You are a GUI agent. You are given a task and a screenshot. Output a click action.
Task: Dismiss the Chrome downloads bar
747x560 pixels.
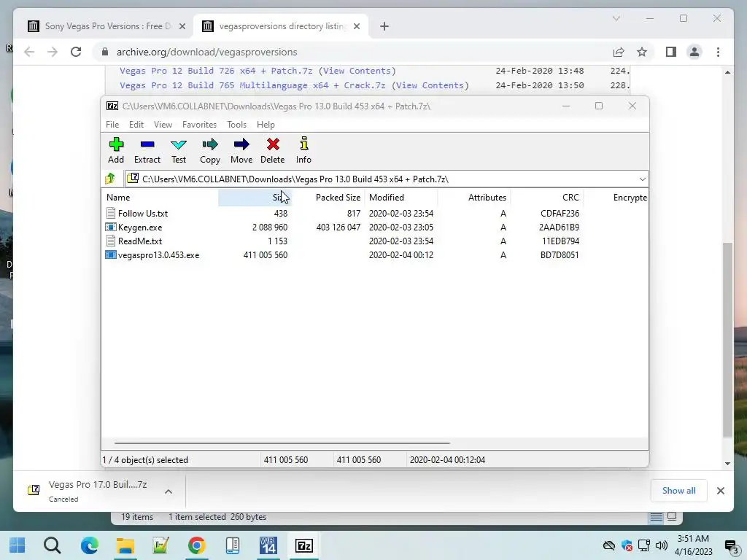tap(720, 491)
